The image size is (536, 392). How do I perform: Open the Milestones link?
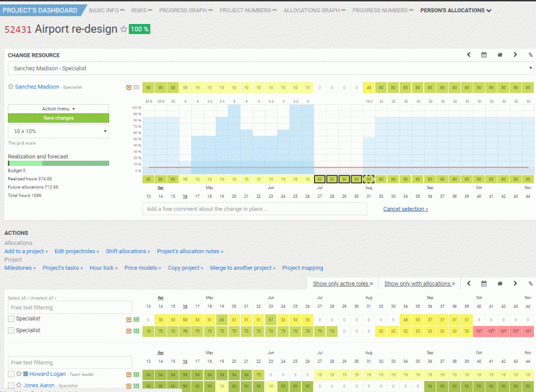tap(20, 268)
